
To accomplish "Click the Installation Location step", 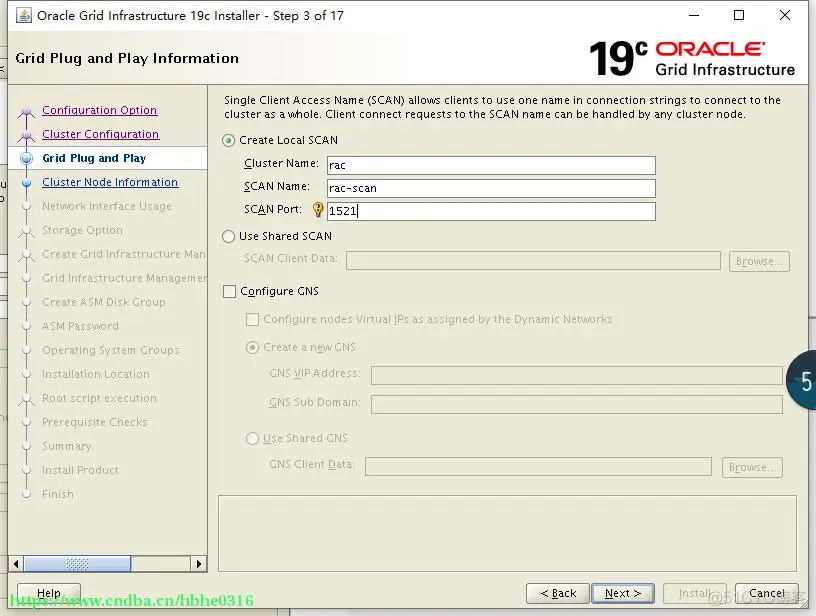I will (96, 374).
